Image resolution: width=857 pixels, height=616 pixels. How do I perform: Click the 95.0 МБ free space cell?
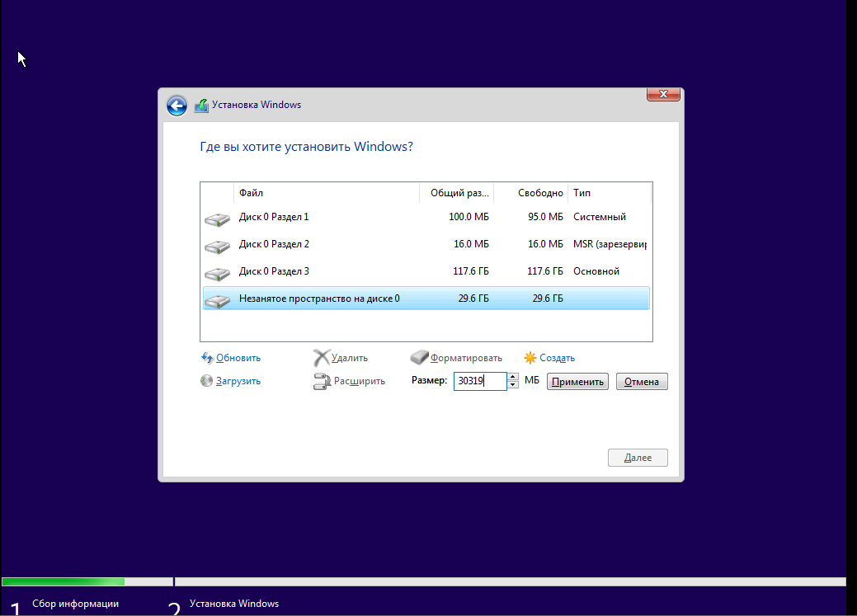[x=545, y=217]
